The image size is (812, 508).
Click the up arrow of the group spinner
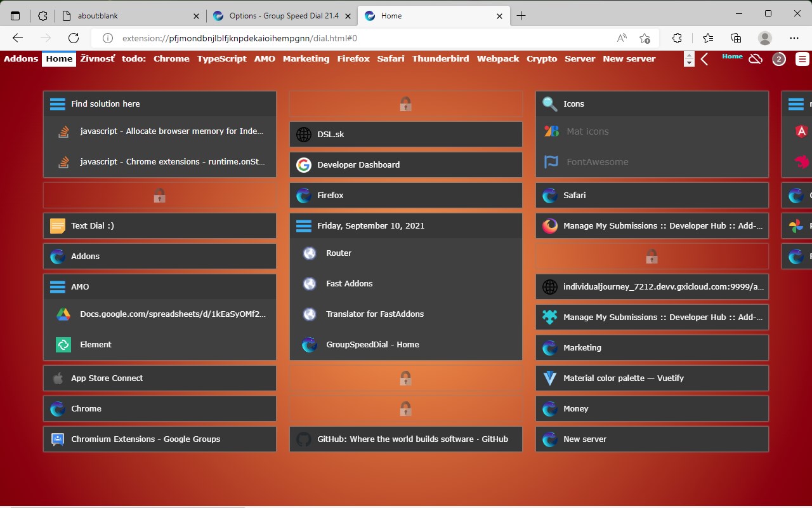click(689, 55)
